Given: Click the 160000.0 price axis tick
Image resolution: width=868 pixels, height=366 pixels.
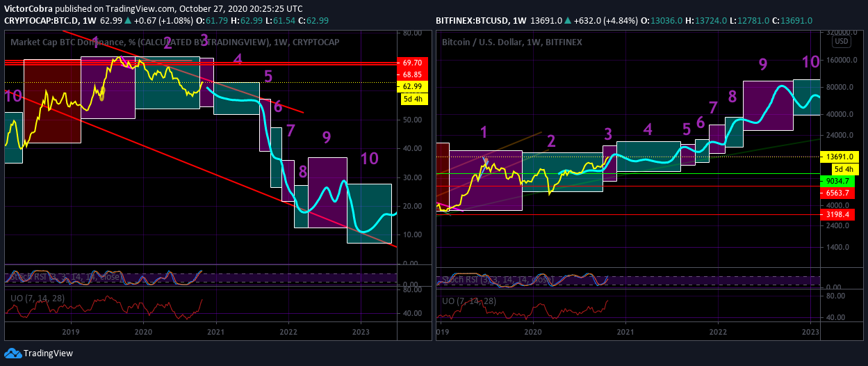Looking at the screenshot, I should click(840, 61).
